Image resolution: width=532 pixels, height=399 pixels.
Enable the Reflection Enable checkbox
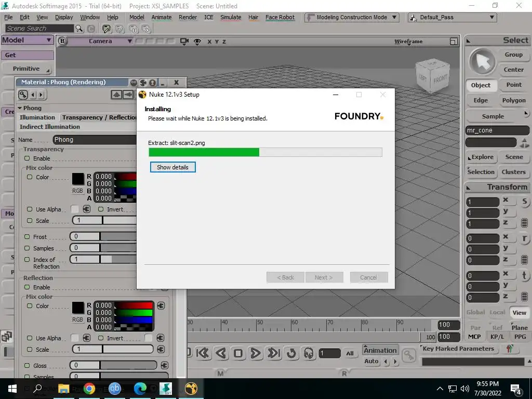(27, 287)
